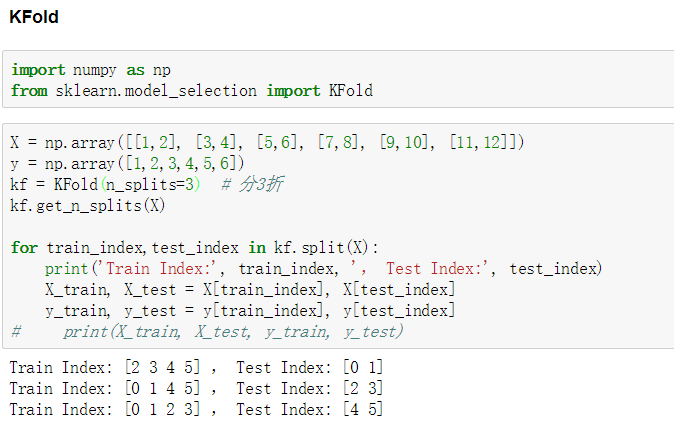Image resolution: width=674 pixels, height=432 pixels.
Task: Click the 'Test Index:' string literal
Action: [x=437, y=269]
